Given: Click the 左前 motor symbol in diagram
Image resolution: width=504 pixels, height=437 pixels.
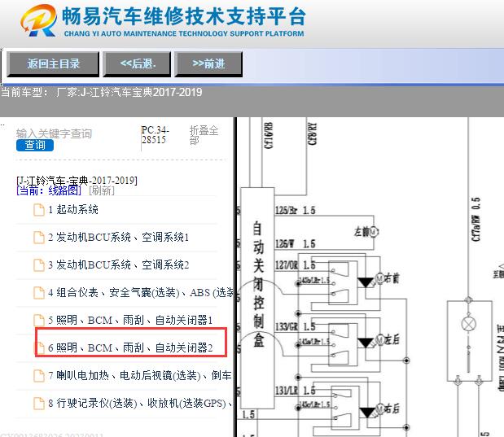Looking at the screenshot, I should tap(374, 232).
